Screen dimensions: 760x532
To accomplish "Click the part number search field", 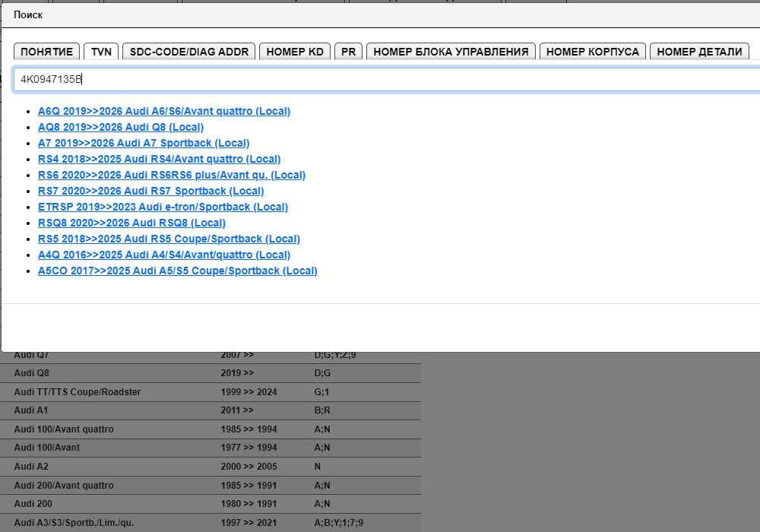I will pyautogui.click(x=386, y=80).
